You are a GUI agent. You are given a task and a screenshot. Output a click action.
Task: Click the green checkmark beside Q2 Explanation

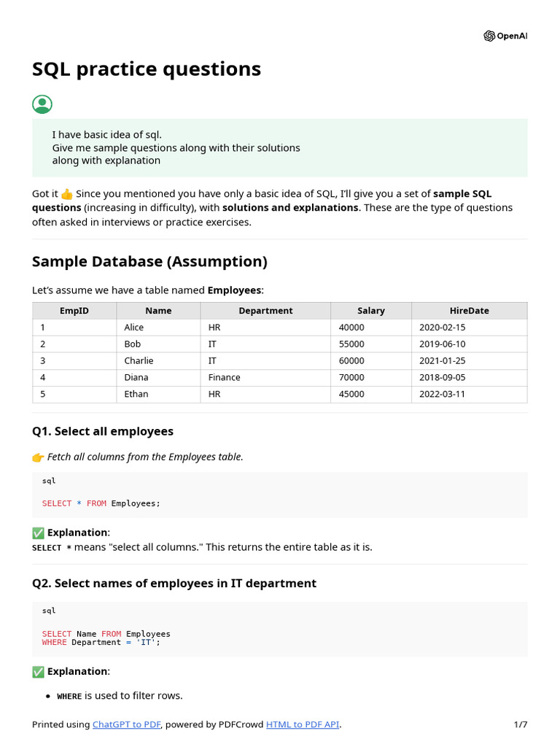[x=38, y=671]
